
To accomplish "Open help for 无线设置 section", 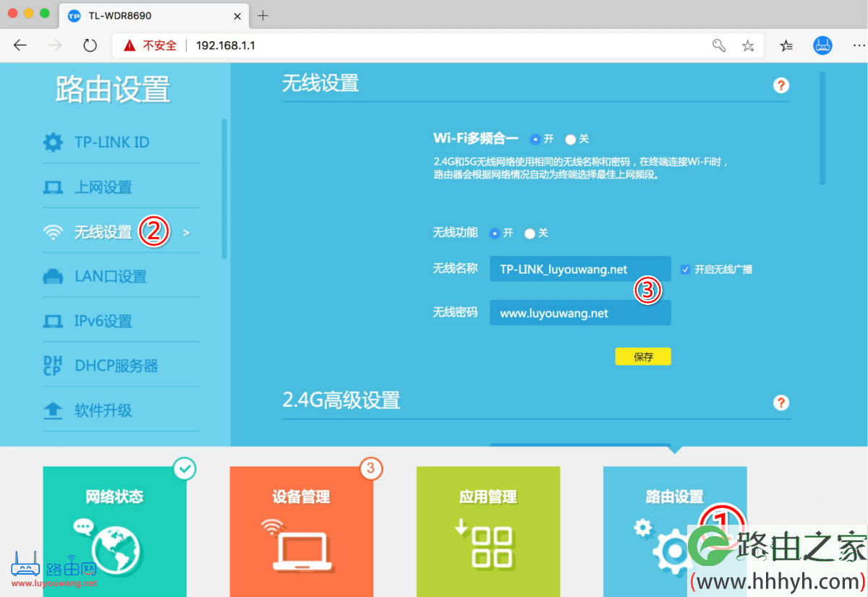I will point(781,85).
